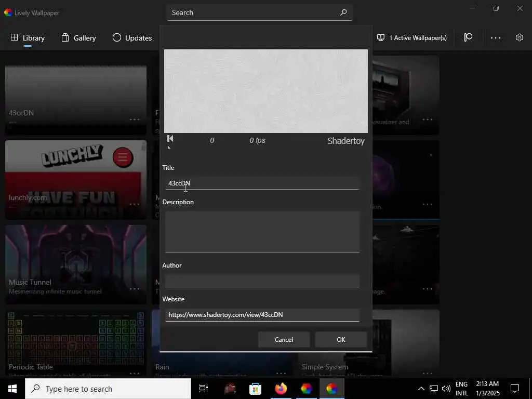
Task: Click the Gallery bag icon
Action: pyautogui.click(x=65, y=37)
